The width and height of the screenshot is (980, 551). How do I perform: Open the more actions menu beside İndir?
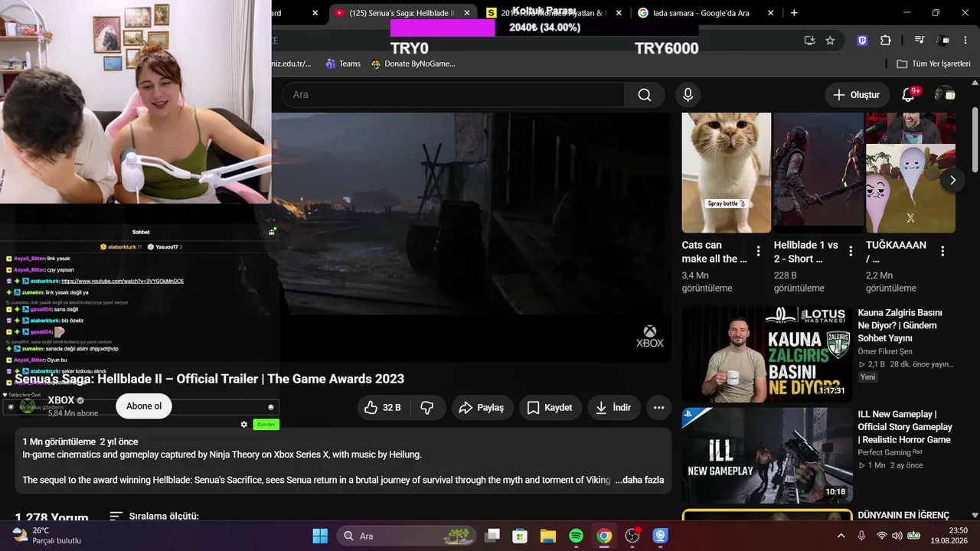658,408
